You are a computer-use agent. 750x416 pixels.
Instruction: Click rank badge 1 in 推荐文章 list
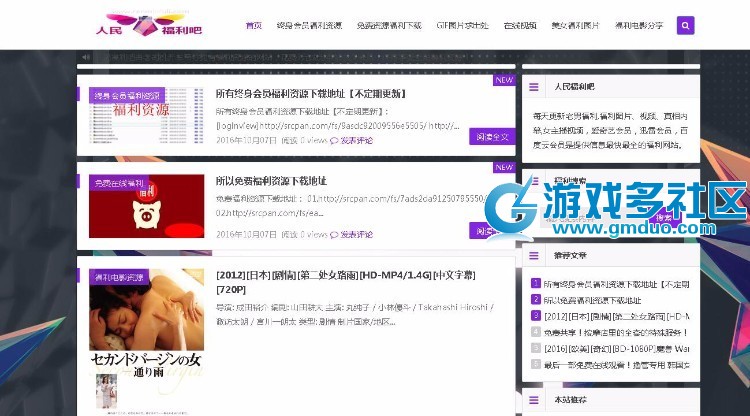(536, 283)
